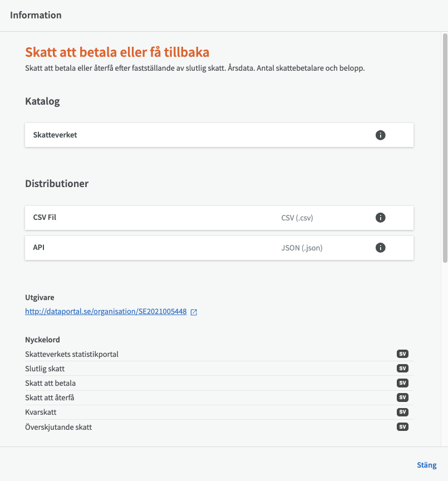Click the JSON (.json) format label

pos(302,248)
